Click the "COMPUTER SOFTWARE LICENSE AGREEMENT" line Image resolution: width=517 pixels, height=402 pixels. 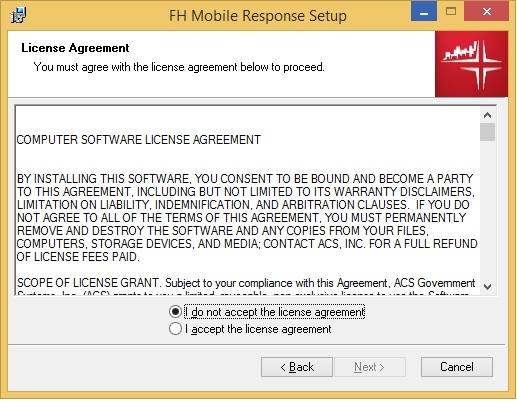click(139, 140)
